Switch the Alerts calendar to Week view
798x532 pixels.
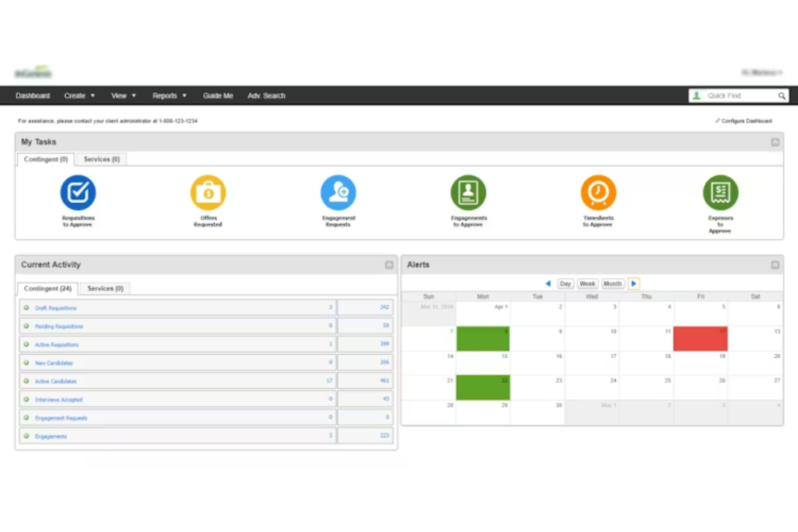pyautogui.click(x=587, y=284)
